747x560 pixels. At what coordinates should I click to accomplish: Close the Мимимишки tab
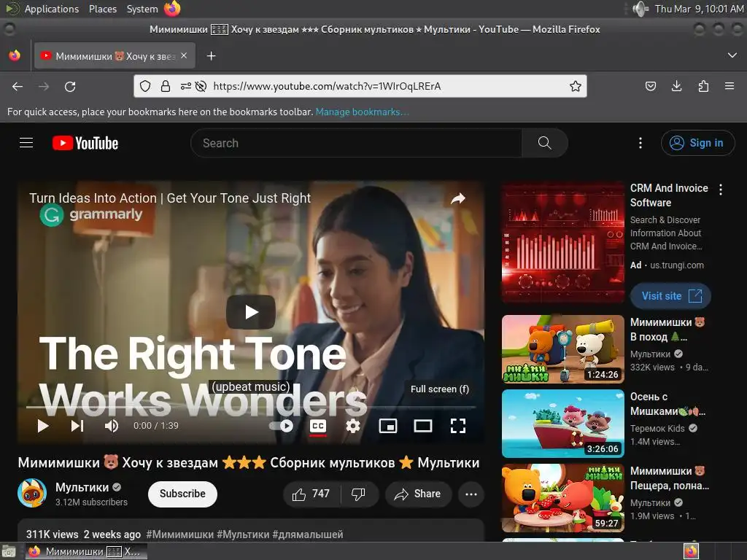(x=184, y=55)
